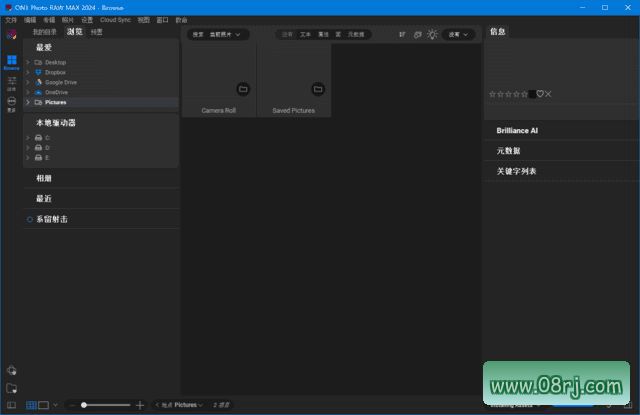This screenshot has height=415, width=640.
Task: Click the Google Drive icon in favorites
Action: point(38,82)
